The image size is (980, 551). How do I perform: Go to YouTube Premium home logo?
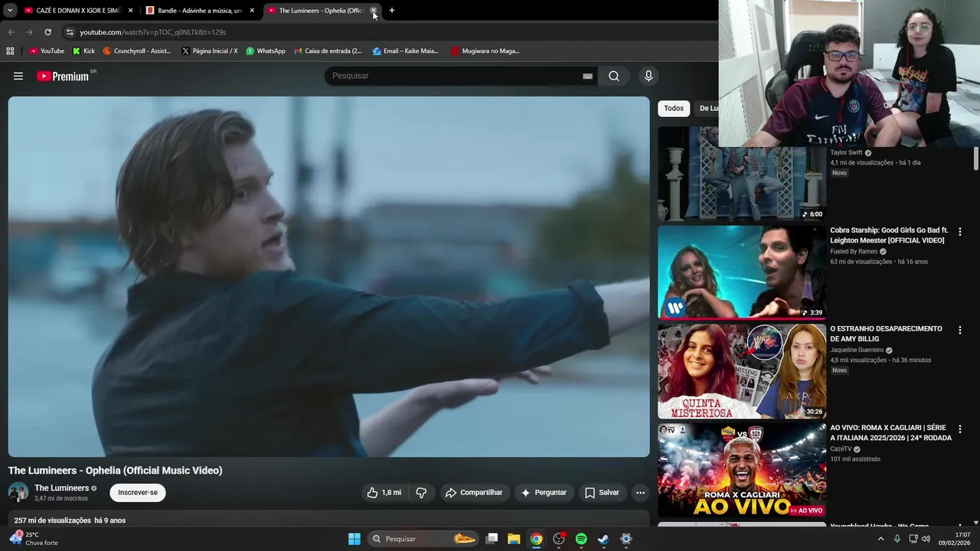[63, 76]
